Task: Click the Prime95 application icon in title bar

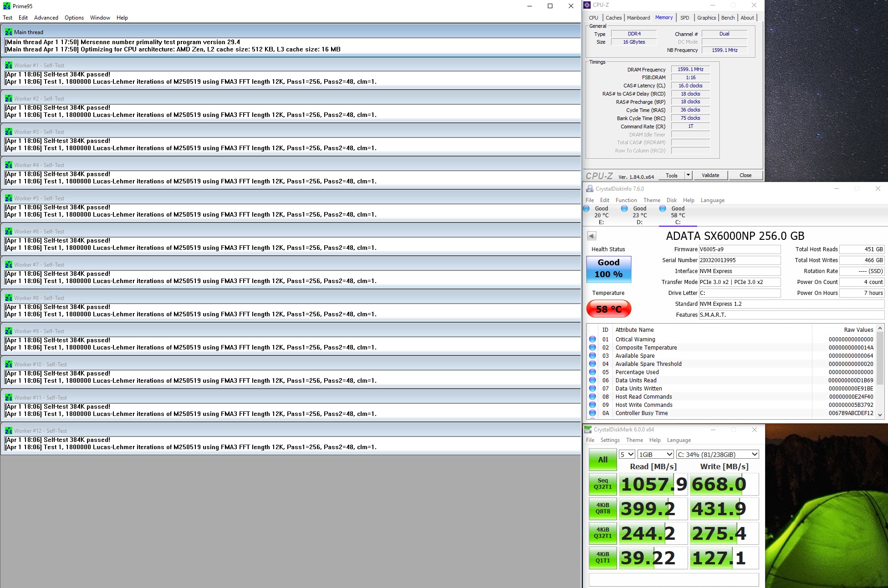Action: click(7, 6)
